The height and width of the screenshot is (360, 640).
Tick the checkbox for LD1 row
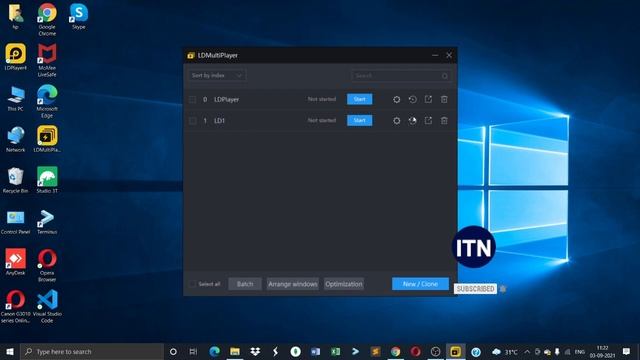(x=192, y=120)
